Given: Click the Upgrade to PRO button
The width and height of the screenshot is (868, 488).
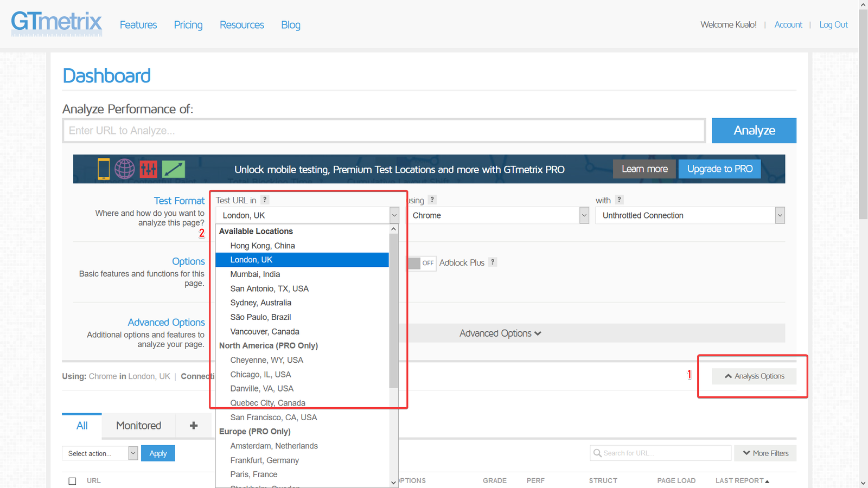Looking at the screenshot, I should pyautogui.click(x=720, y=169).
